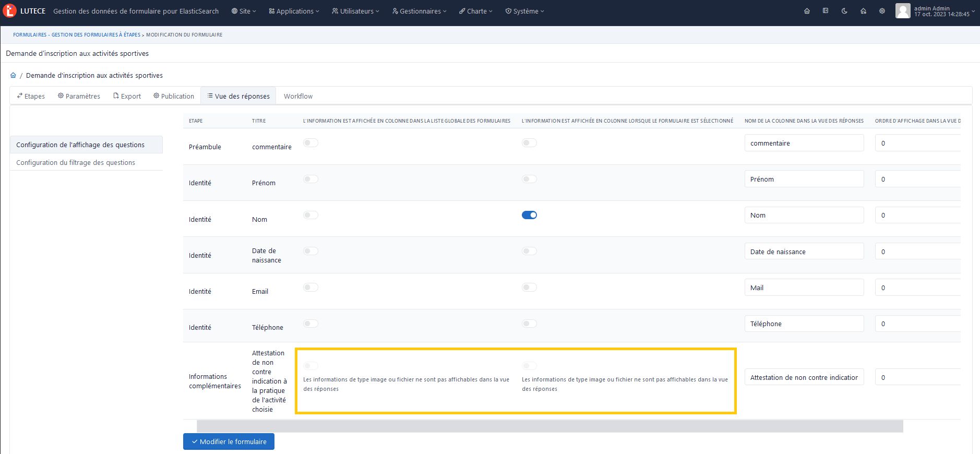Open the Paramètres tab
The width and height of the screenshot is (980, 454).
click(79, 96)
